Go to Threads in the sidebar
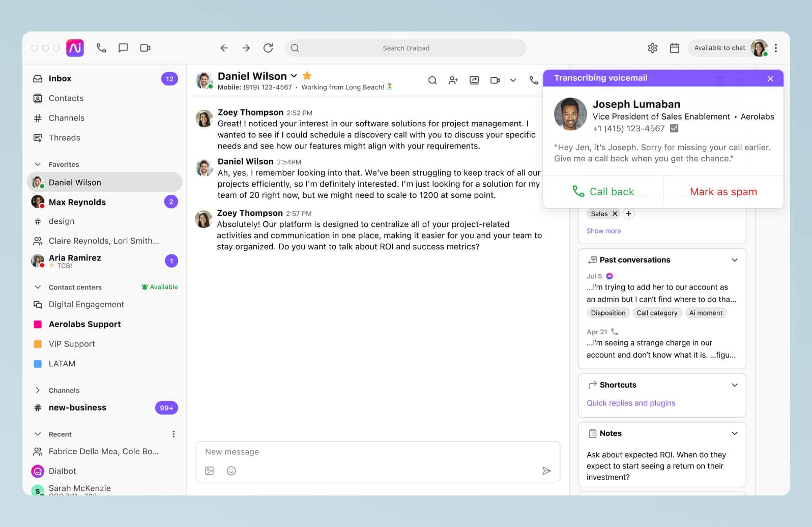The width and height of the screenshot is (812, 527). (x=64, y=138)
